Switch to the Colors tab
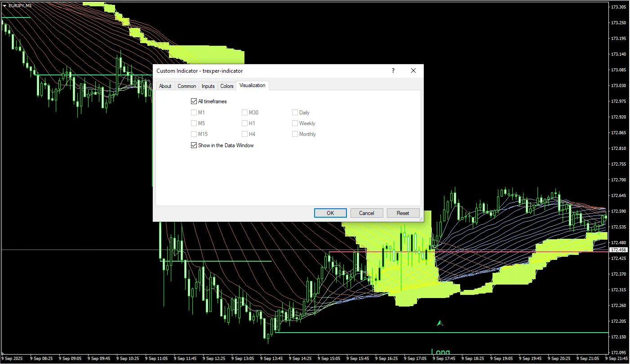Viewport: 630px width, 364px height. point(227,86)
